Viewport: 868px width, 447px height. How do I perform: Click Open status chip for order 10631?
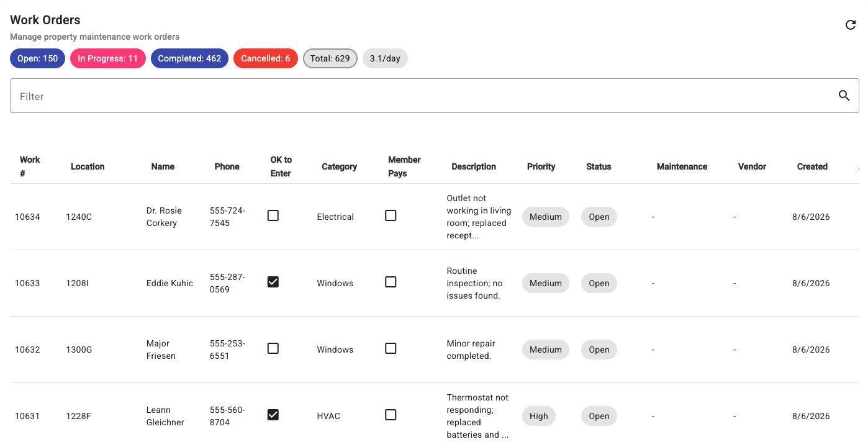tap(599, 416)
